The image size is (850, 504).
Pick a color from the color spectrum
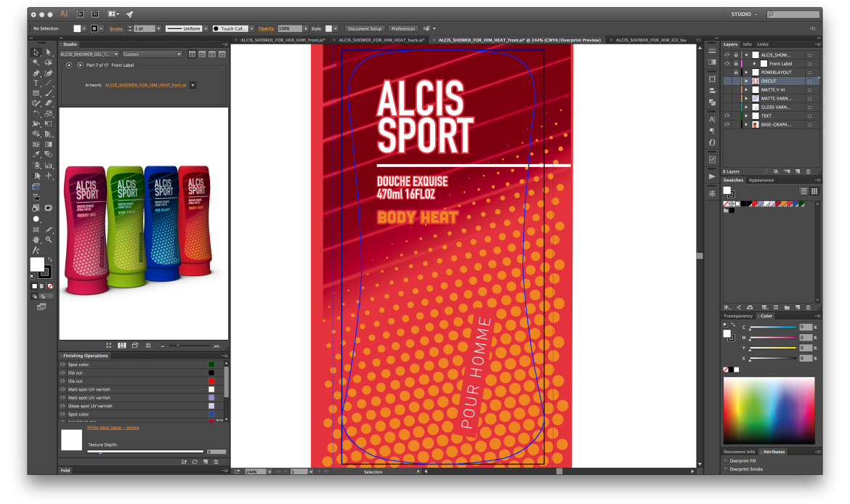click(769, 411)
